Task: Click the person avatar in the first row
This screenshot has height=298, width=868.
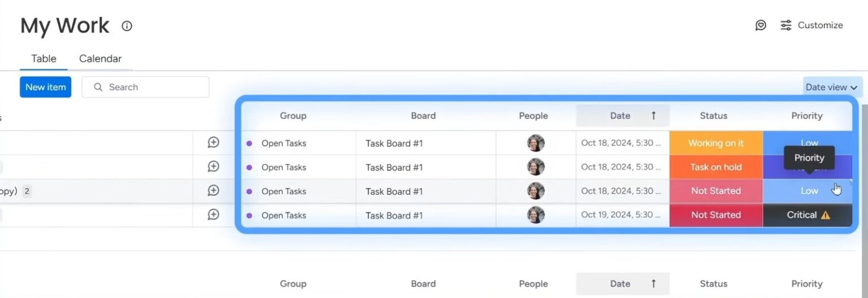Action: pyautogui.click(x=536, y=143)
